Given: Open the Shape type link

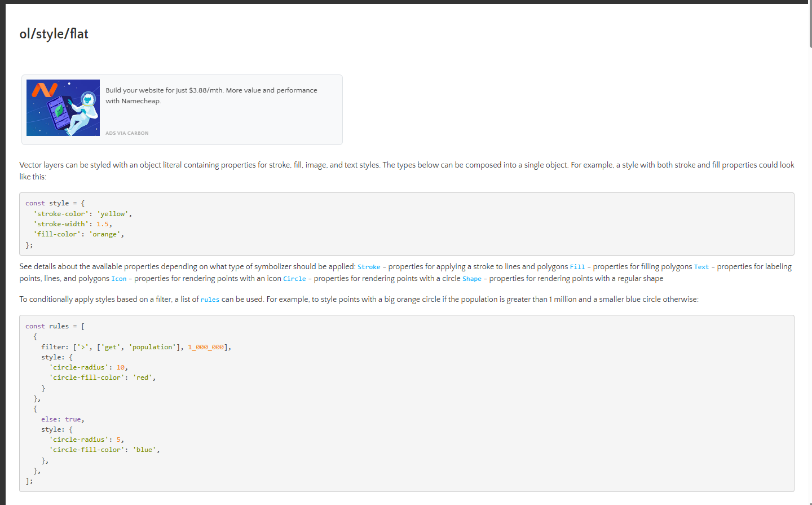Looking at the screenshot, I should click(x=472, y=279).
